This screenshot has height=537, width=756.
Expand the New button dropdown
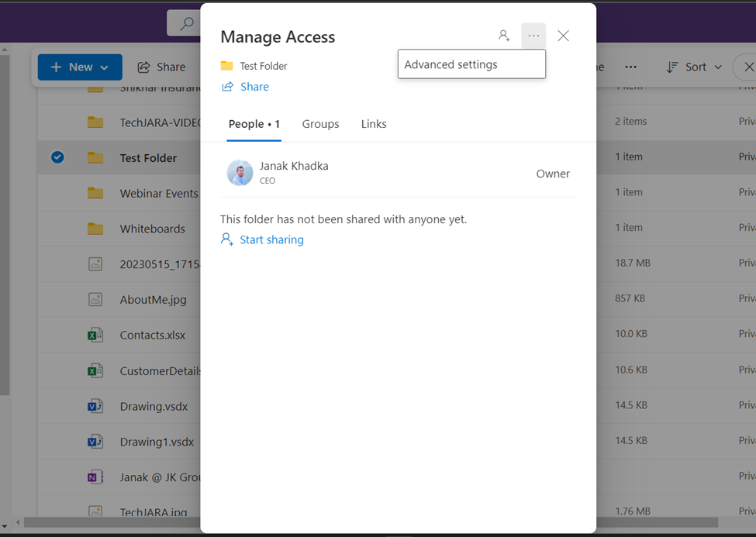tap(104, 67)
